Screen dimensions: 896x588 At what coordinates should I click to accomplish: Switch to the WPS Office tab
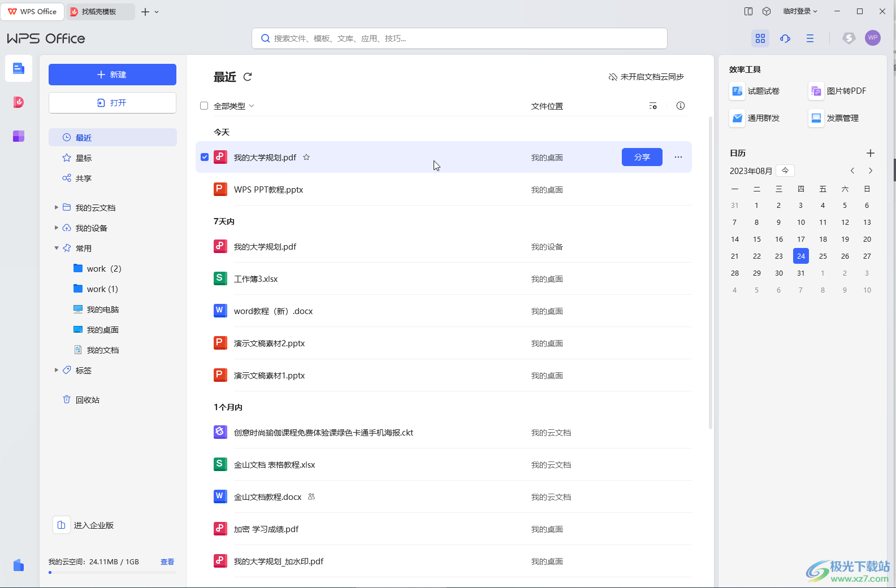pyautogui.click(x=32, y=11)
